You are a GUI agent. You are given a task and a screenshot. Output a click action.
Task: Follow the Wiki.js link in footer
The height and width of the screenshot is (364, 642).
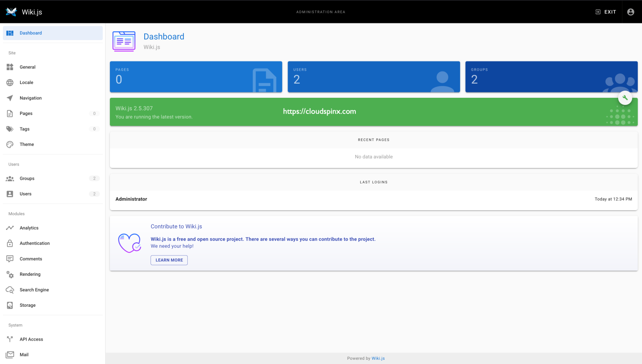click(x=378, y=359)
